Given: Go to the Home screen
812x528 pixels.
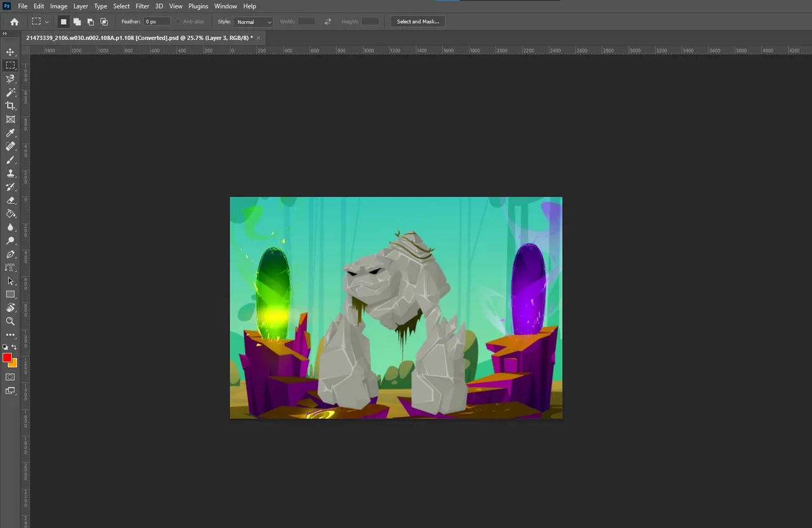Looking at the screenshot, I should (15, 22).
